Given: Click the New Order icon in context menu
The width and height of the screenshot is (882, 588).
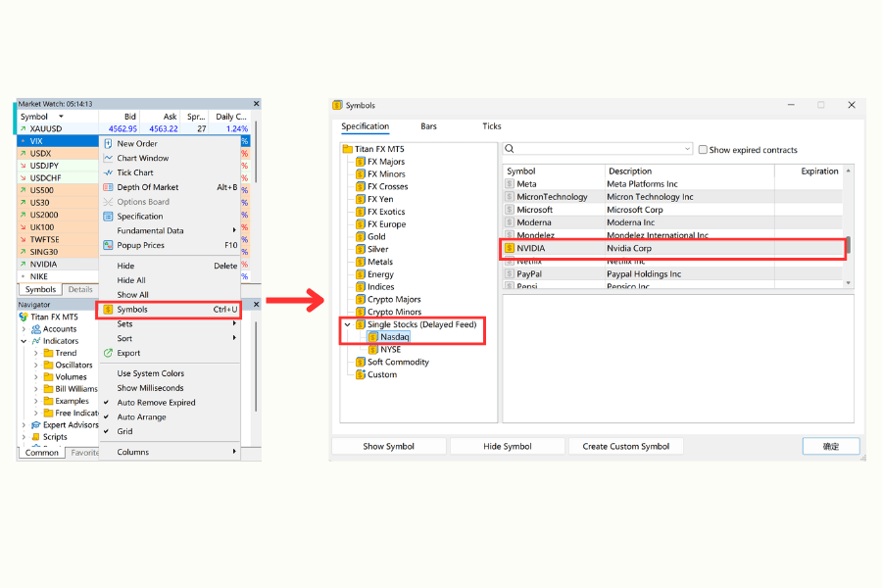Looking at the screenshot, I should (x=108, y=143).
